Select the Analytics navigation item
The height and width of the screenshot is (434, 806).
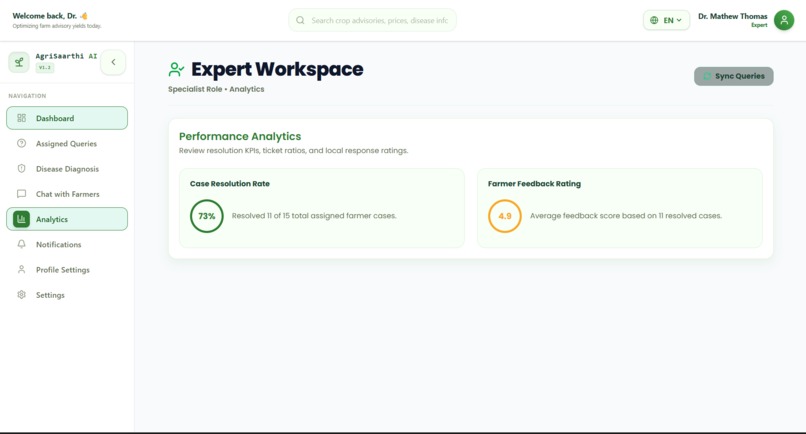pyautogui.click(x=67, y=219)
